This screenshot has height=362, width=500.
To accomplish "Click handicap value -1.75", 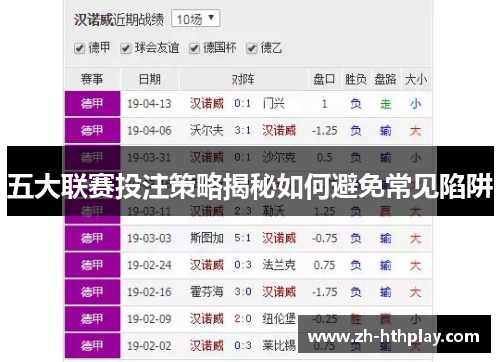I will click(324, 292).
